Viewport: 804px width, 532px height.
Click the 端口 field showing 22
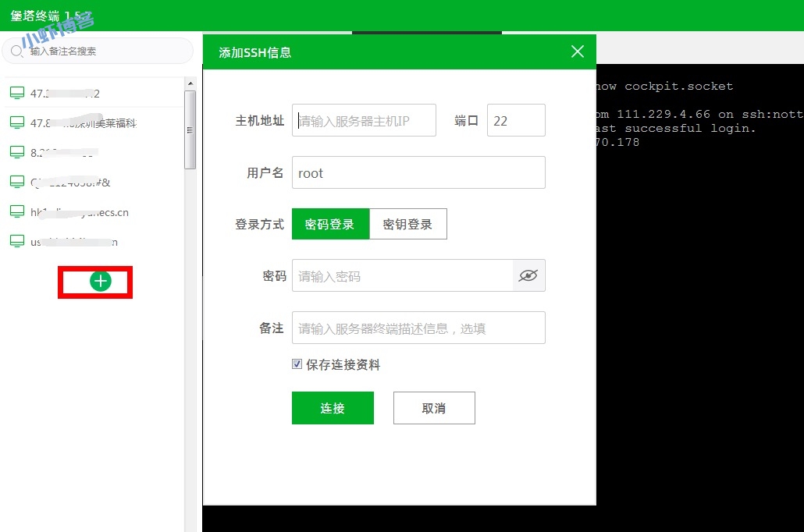(515, 120)
